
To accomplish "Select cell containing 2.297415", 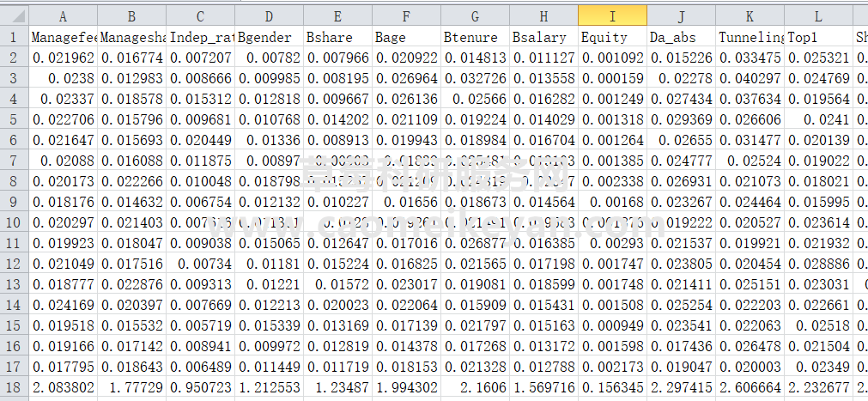I will pos(681,387).
